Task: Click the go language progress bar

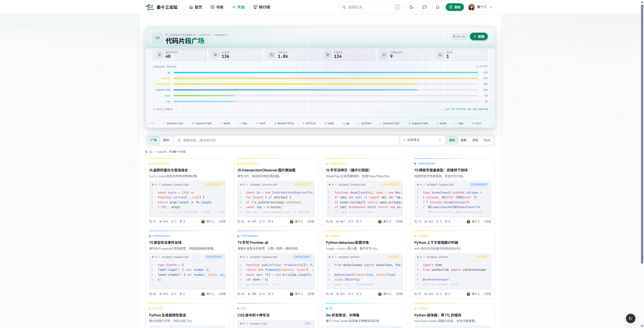Action: point(326,72)
